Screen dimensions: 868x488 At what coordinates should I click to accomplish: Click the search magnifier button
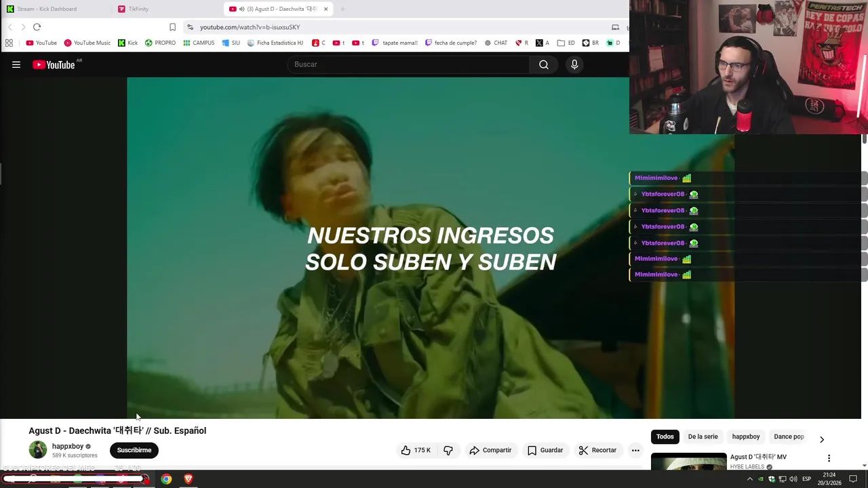click(544, 64)
